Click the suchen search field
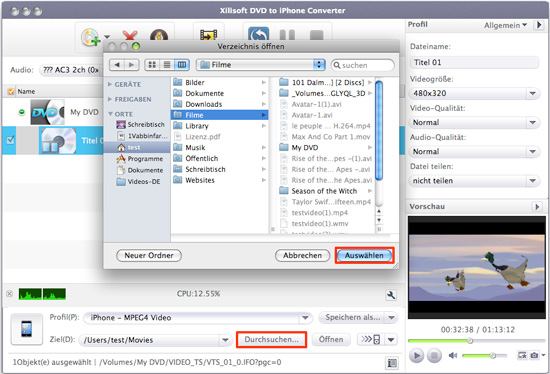 tap(363, 65)
